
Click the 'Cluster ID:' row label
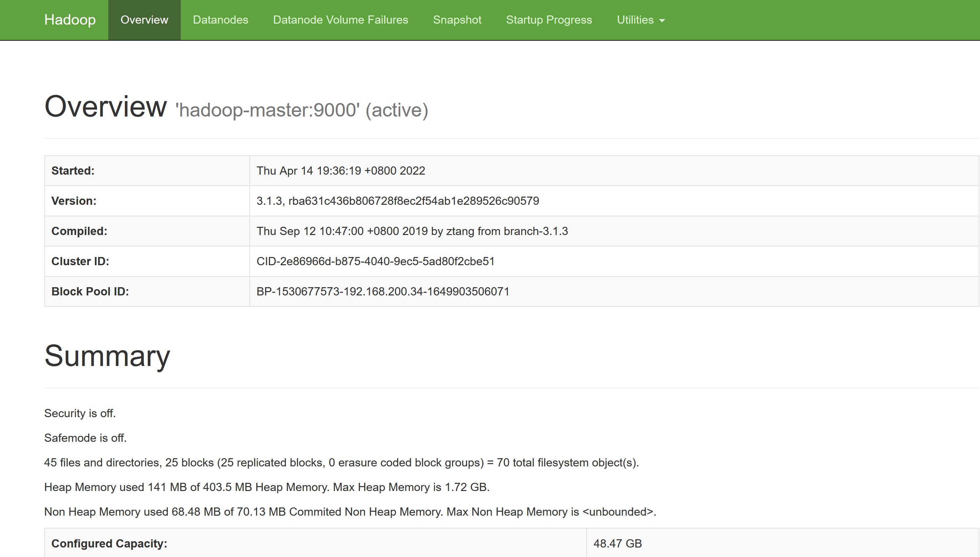80,261
